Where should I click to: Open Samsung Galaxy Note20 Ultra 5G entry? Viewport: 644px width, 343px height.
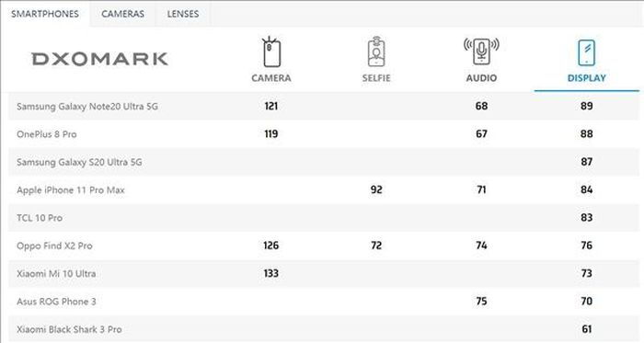tap(87, 107)
